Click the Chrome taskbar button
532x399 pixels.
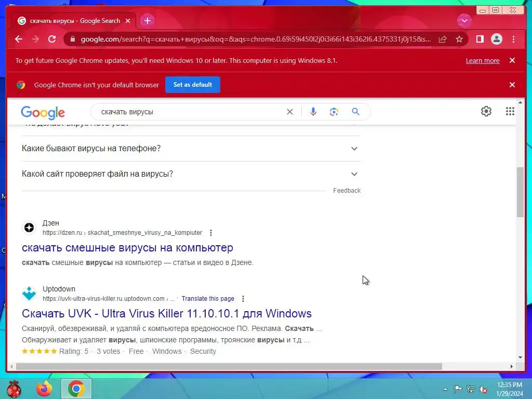[x=76, y=389]
